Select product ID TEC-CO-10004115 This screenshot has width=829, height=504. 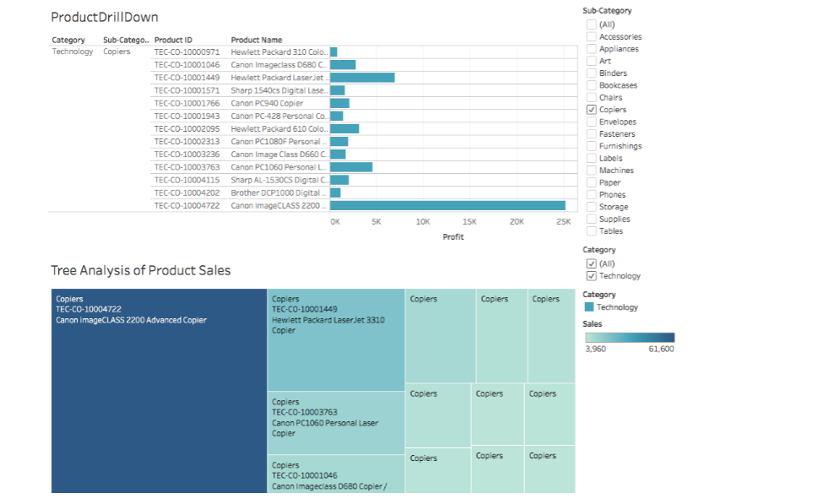pyautogui.click(x=187, y=180)
